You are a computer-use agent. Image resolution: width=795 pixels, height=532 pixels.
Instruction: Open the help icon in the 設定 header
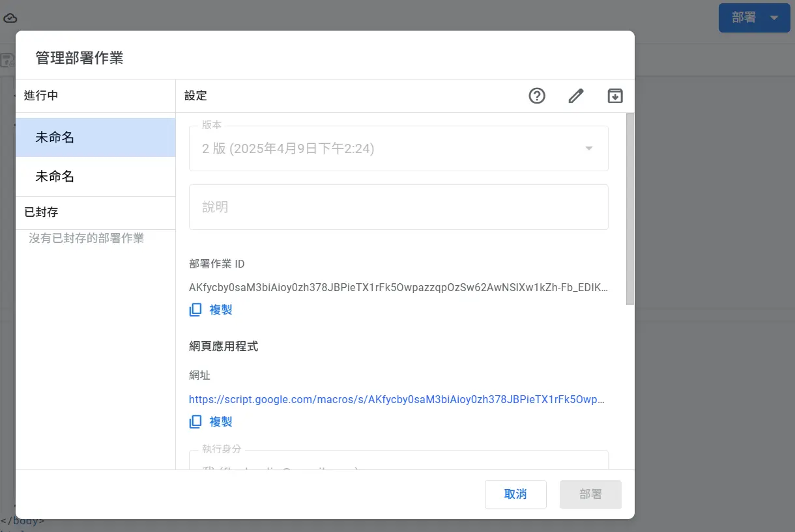(x=536, y=96)
